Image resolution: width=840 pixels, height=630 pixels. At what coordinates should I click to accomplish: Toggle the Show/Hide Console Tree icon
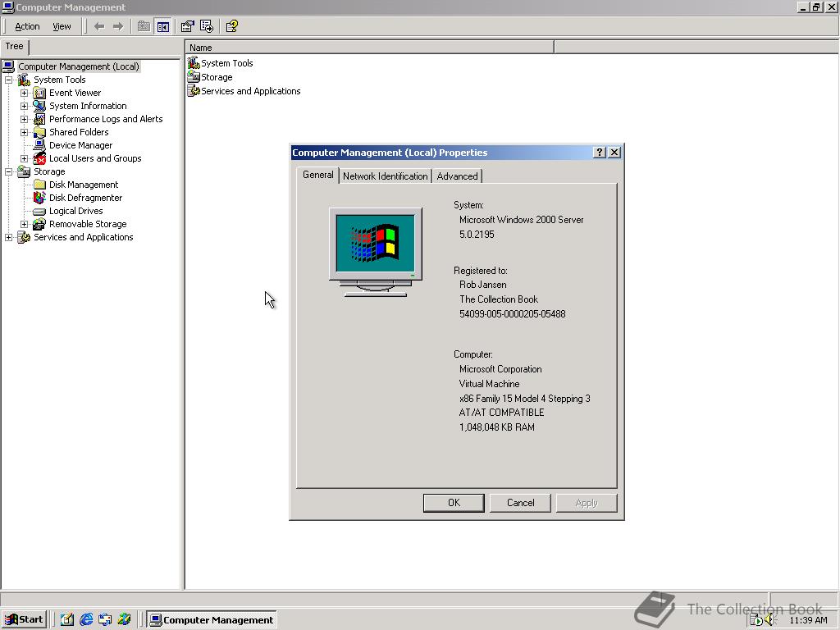[x=163, y=26]
